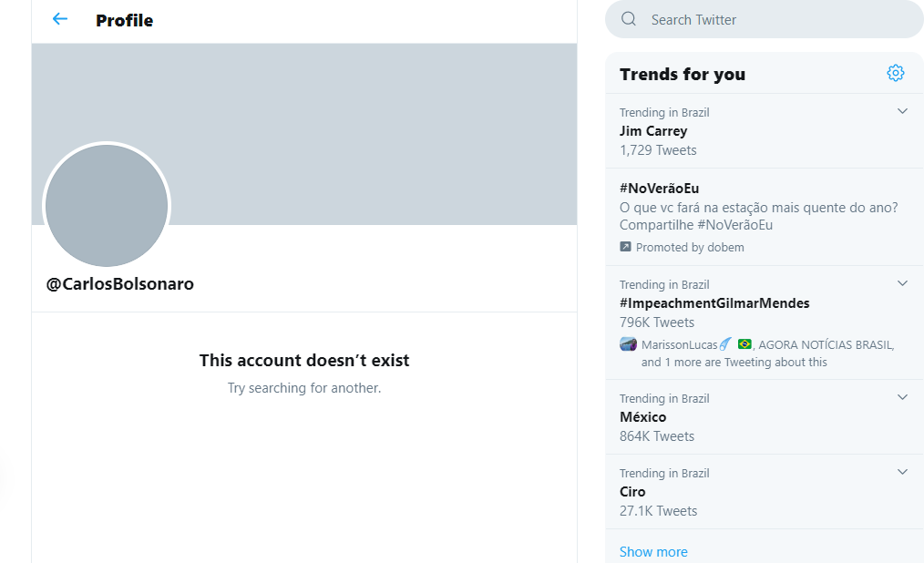Open chevron menu for #ImpeachmentGilmarMendes trend
The width and height of the screenshot is (924, 563).
coord(901,283)
